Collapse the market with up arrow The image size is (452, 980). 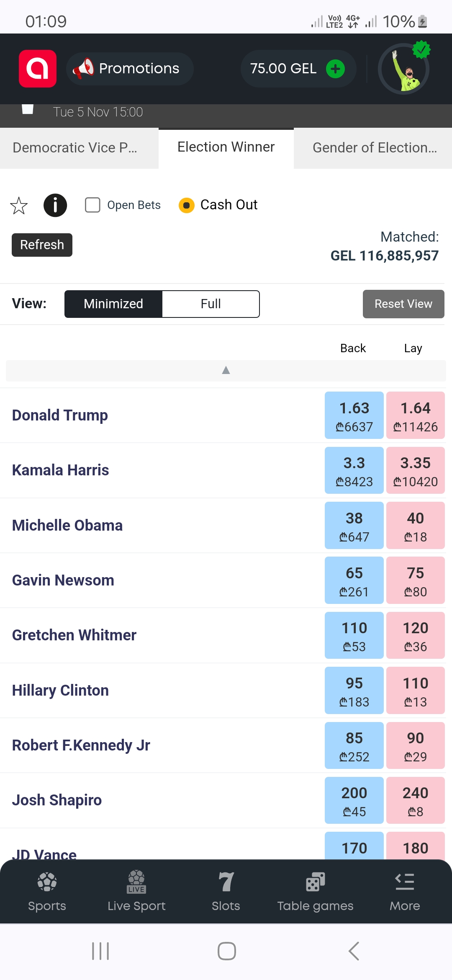point(226,370)
